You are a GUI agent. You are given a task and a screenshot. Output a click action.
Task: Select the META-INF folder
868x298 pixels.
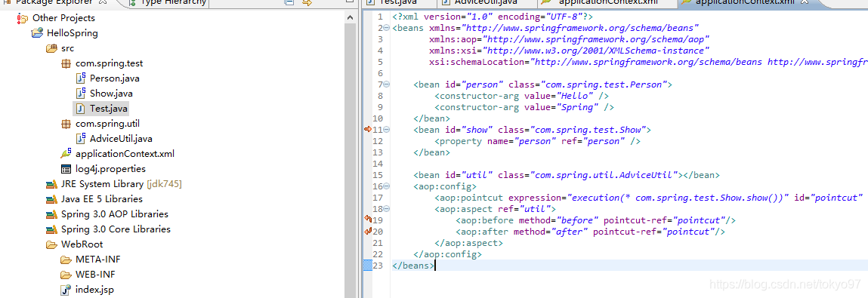point(98,260)
